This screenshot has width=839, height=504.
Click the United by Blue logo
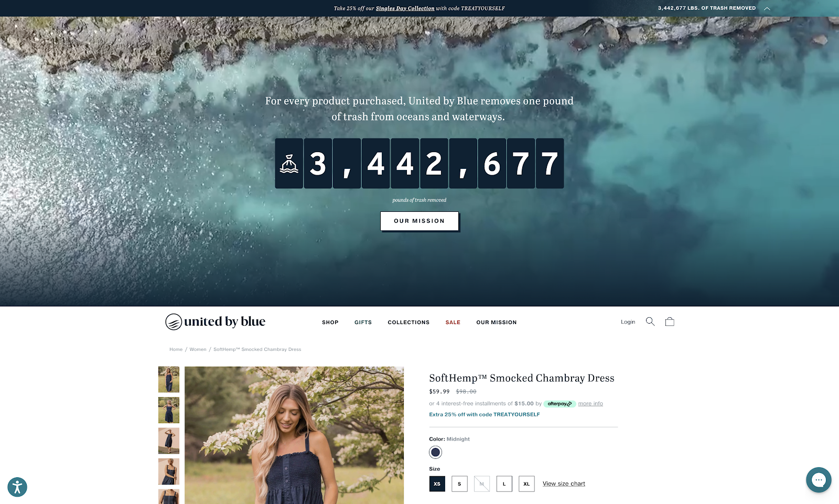(216, 321)
